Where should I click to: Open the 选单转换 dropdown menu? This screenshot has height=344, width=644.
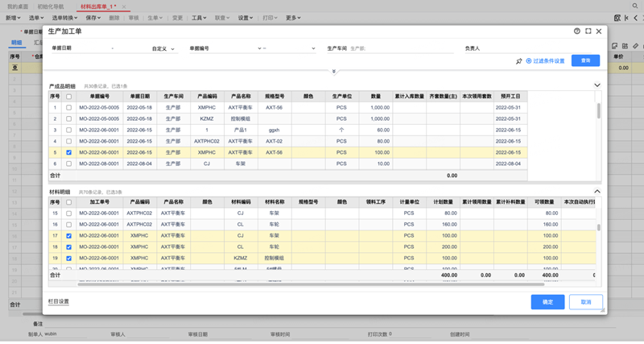64,18
